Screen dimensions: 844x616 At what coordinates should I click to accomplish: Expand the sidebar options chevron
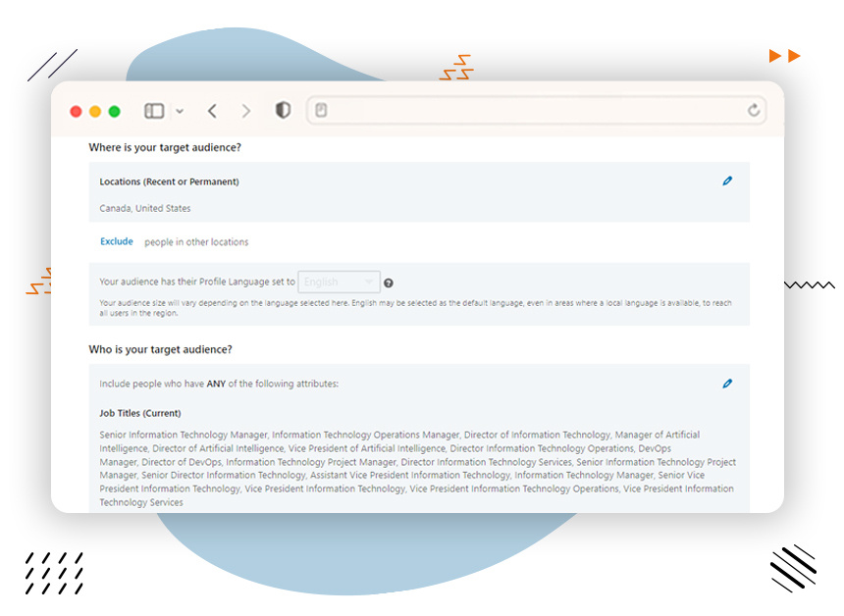click(180, 112)
